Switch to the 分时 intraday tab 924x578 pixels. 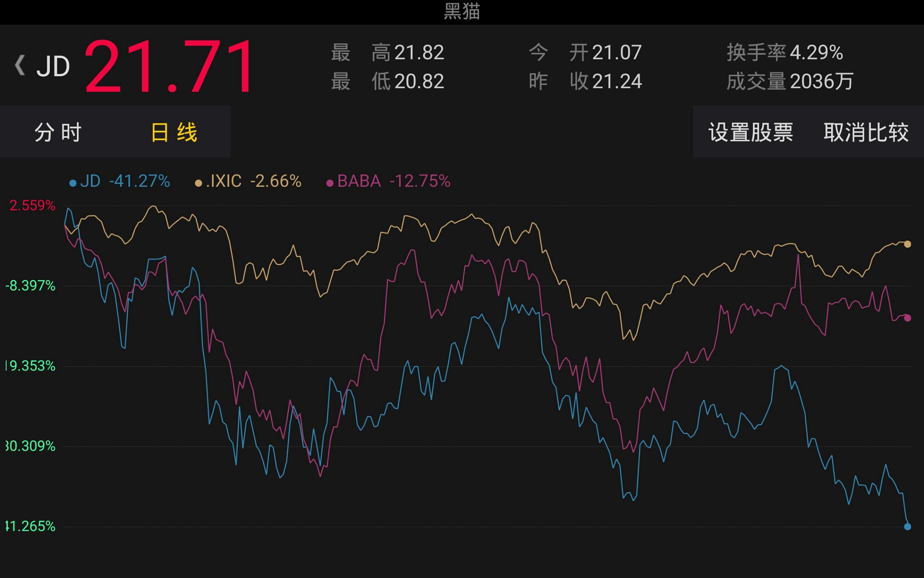[58, 132]
